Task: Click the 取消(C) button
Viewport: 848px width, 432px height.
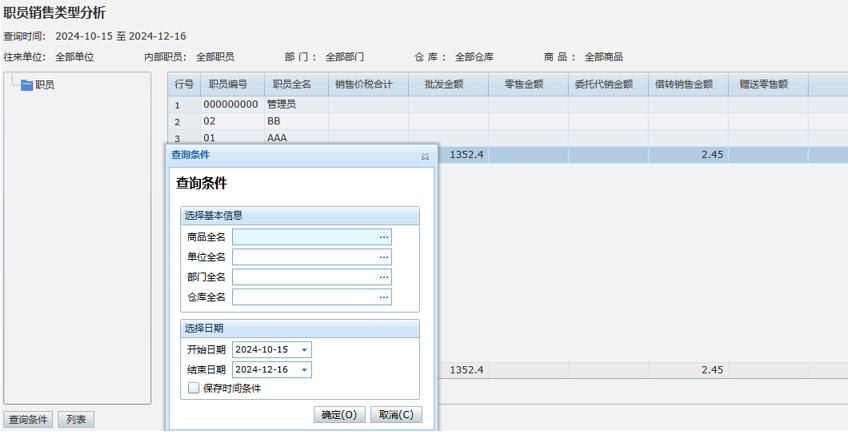Action: (396, 414)
